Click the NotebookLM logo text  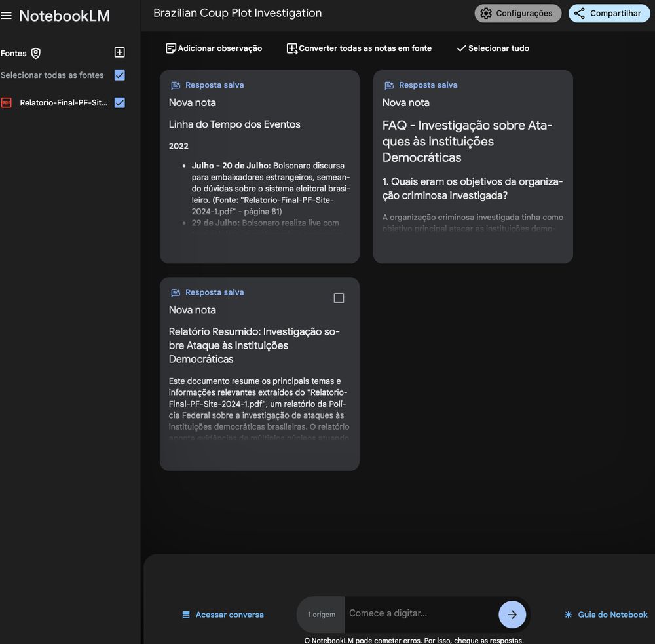coord(65,16)
